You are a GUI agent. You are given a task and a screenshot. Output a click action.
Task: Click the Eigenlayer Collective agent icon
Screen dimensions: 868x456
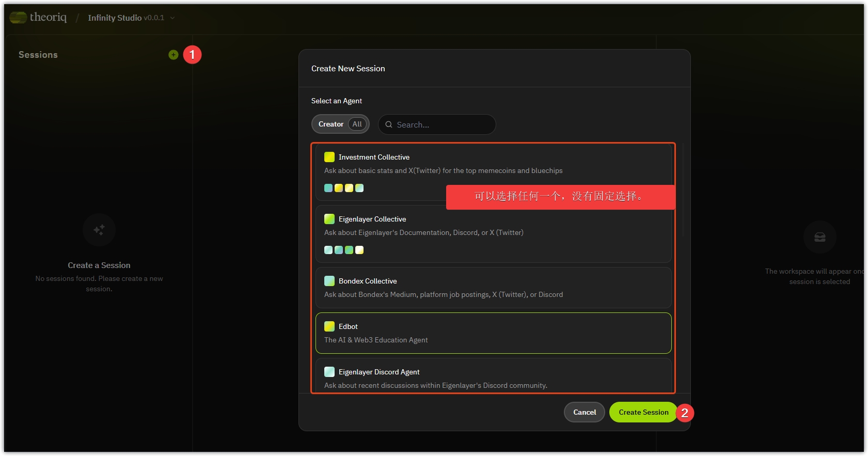(x=329, y=219)
